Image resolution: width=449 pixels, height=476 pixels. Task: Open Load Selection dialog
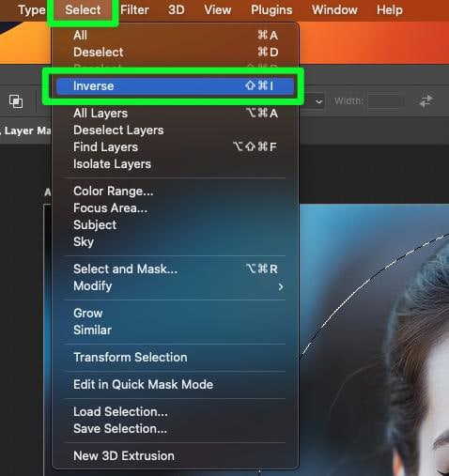(176, 411)
